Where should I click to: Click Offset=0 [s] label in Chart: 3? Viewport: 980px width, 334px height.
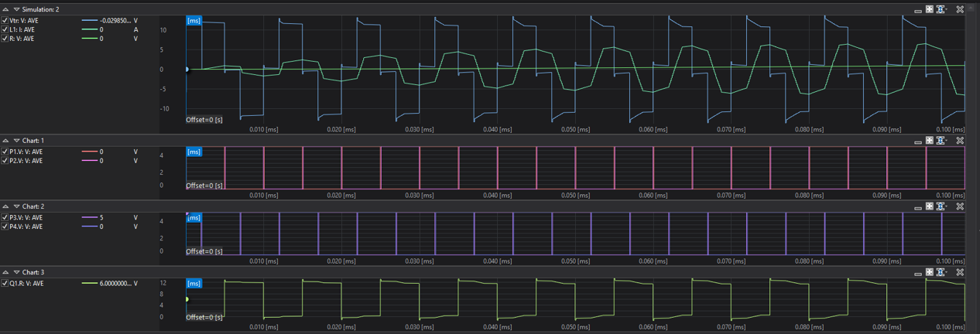pyautogui.click(x=204, y=317)
